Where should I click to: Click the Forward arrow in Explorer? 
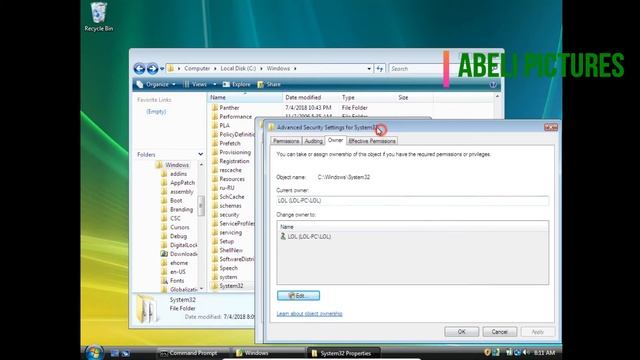tap(152, 69)
